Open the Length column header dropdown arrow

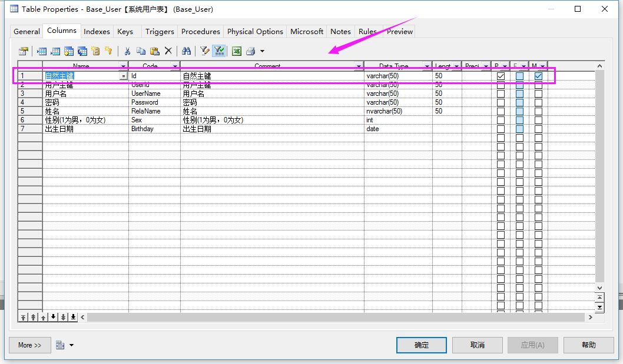456,66
